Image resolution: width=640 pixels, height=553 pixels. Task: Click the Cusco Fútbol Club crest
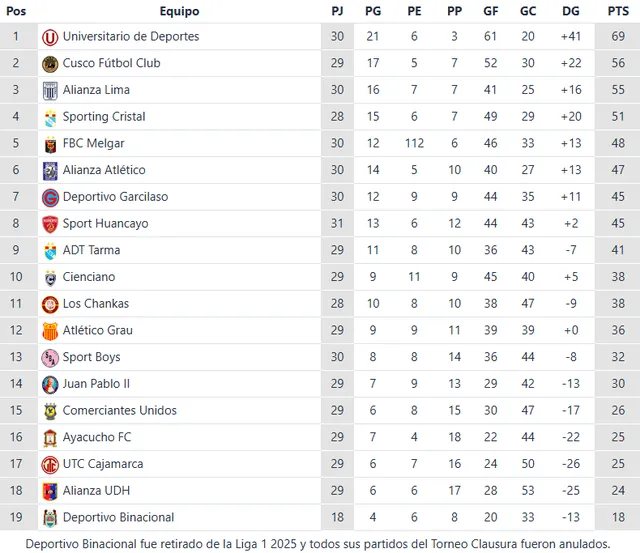[50, 64]
